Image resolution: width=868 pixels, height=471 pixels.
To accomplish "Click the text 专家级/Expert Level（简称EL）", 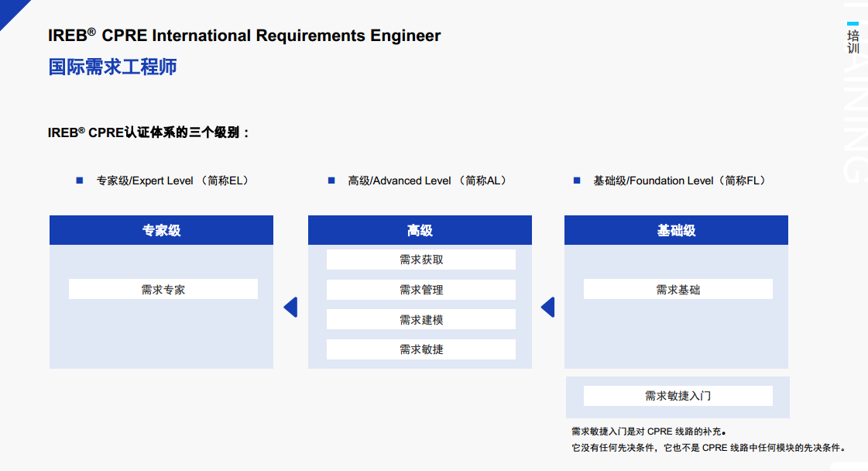I will [174, 180].
